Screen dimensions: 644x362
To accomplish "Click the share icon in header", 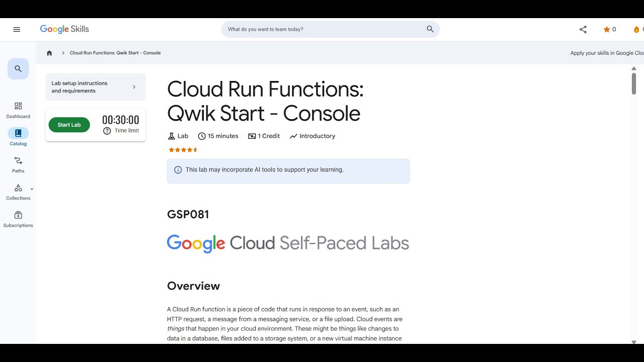I will [583, 29].
